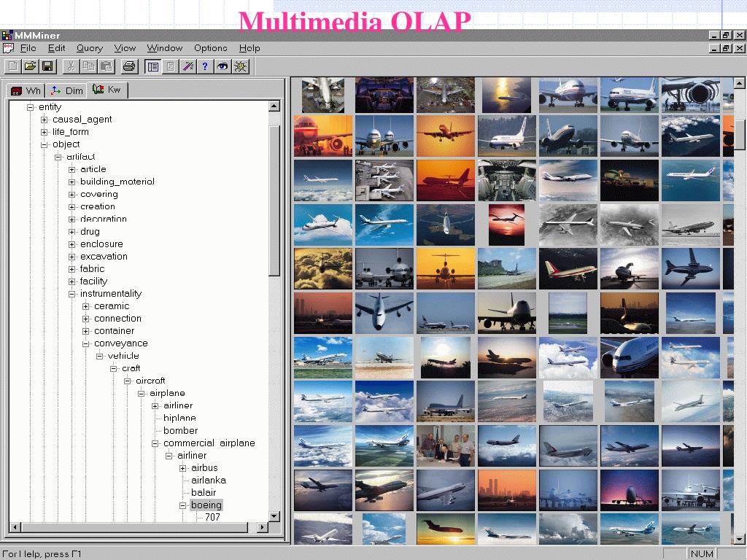
Task: Click the tree vertical scrollbar thumb
Action: (x=274, y=201)
